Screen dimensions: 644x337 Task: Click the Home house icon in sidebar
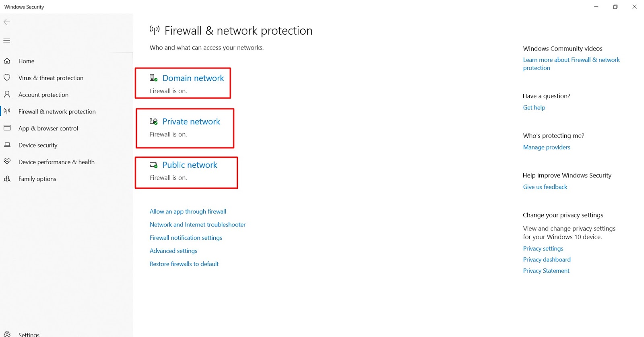[x=7, y=61]
